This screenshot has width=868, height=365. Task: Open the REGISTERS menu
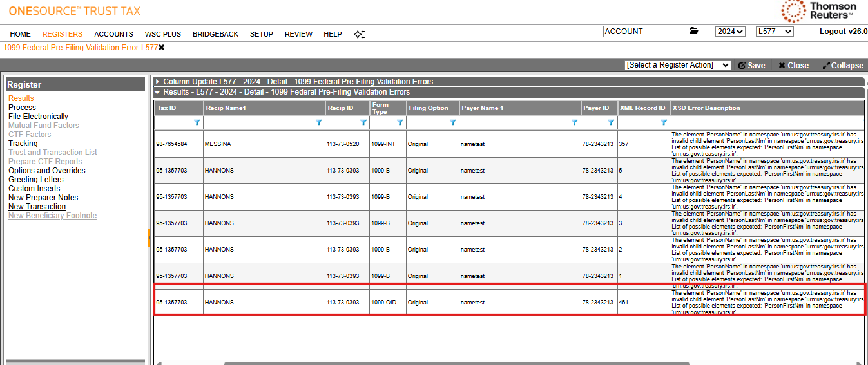coord(63,34)
